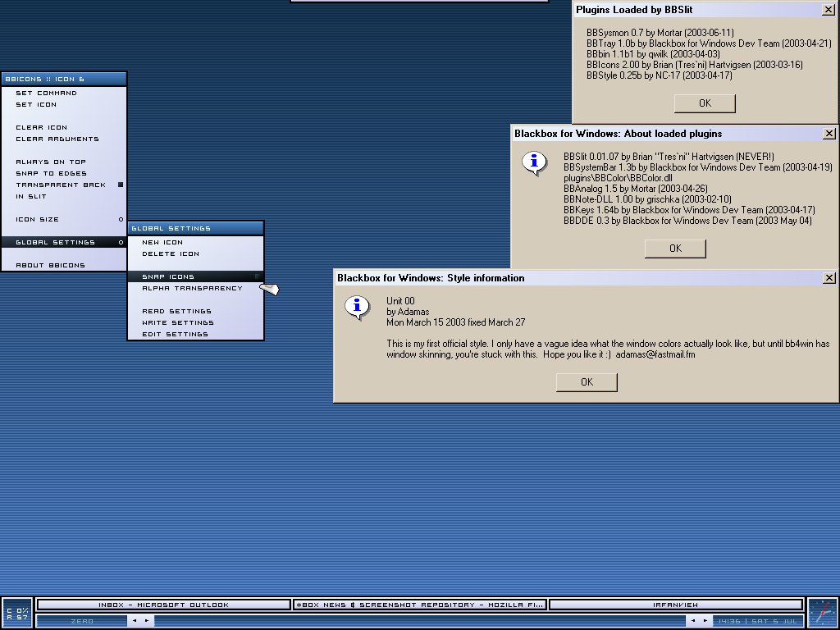Click the Unit 00 style name
The height and width of the screenshot is (630, 840).
400,301
